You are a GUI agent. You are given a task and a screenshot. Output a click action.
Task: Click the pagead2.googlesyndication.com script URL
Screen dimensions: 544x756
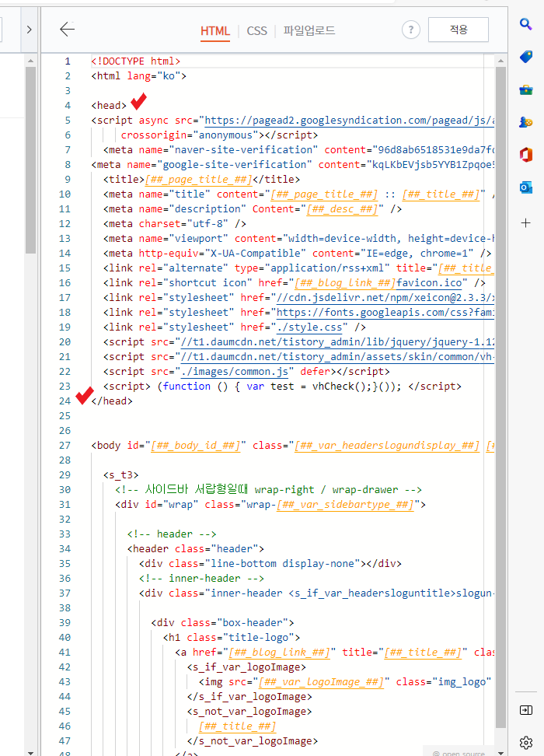tap(350, 121)
